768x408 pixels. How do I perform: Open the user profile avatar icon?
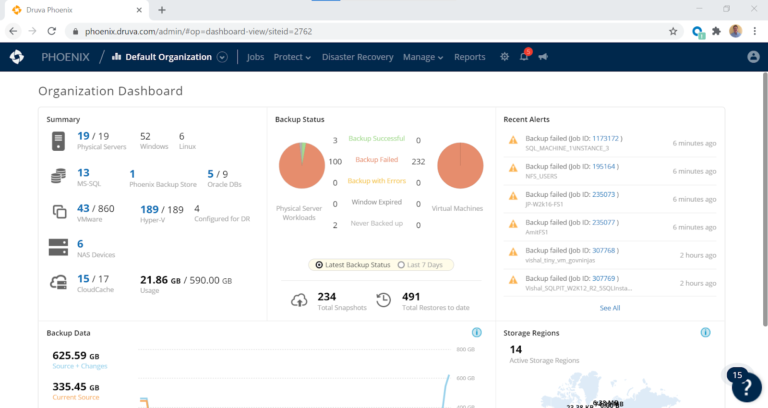753,57
